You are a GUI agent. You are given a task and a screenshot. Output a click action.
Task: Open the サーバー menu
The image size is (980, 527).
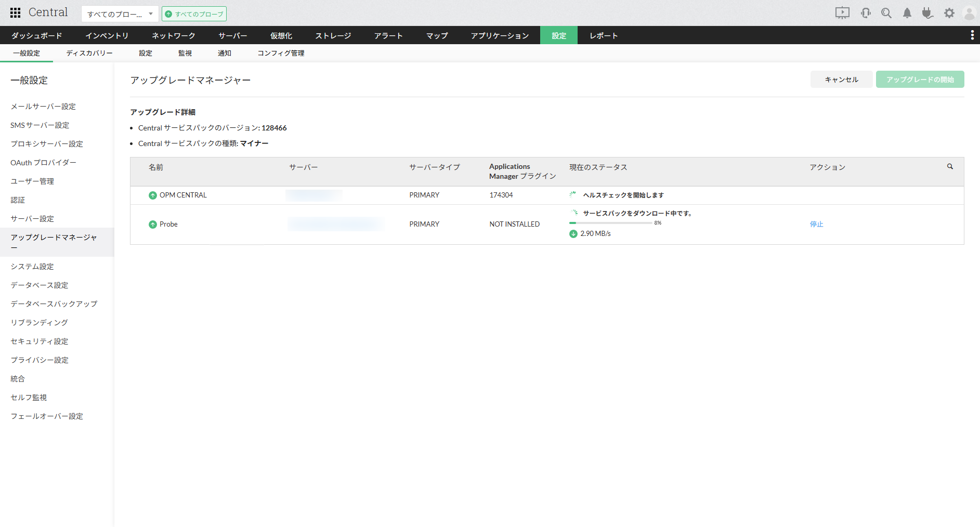click(x=233, y=35)
